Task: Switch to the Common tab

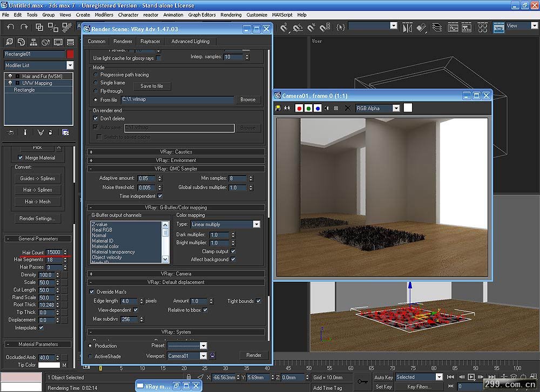Action: [x=97, y=42]
